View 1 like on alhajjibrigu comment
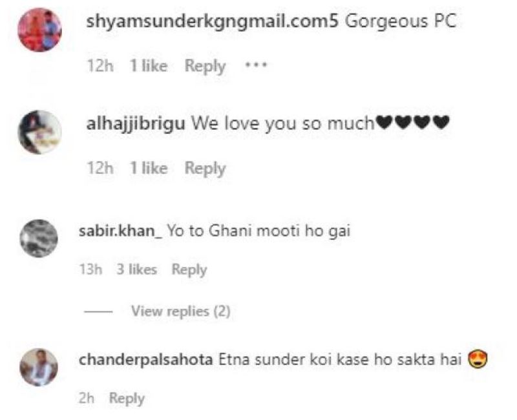The width and height of the screenshot is (517, 420). pos(149,167)
